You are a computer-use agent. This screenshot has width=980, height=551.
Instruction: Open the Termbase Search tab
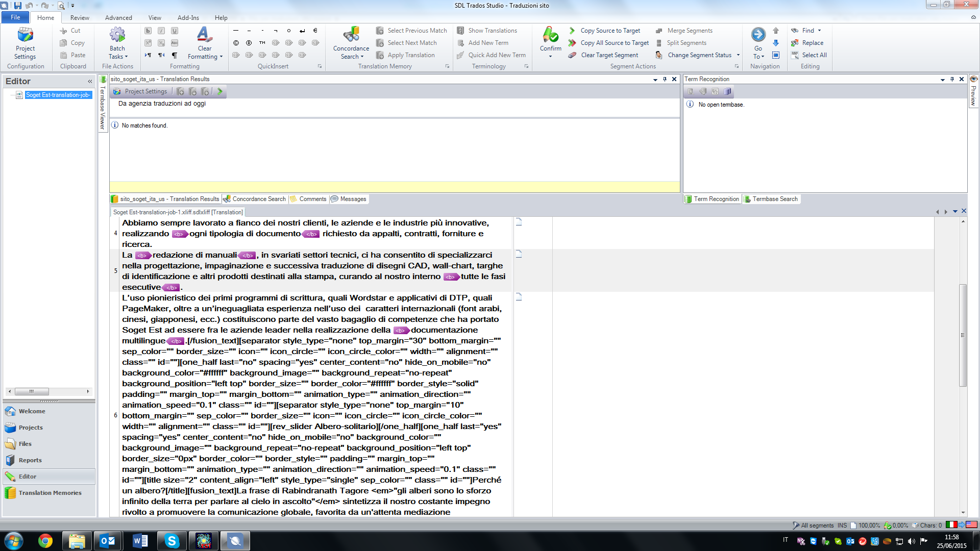pyautogui.click(x=771, y=199)
